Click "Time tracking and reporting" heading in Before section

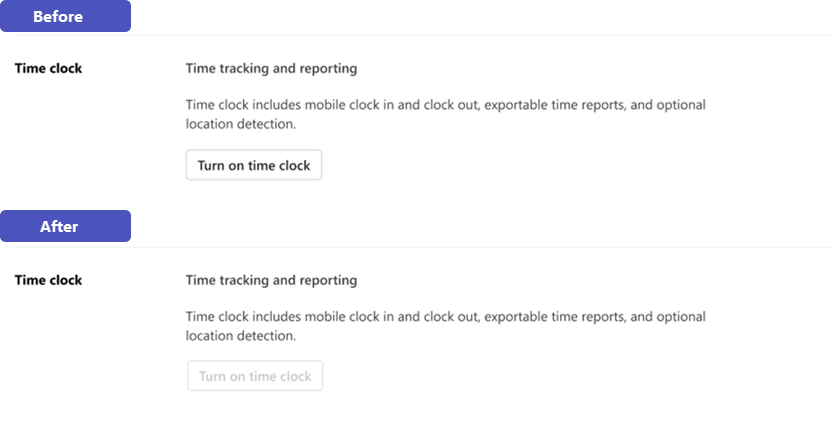click(x=271, y=69)
